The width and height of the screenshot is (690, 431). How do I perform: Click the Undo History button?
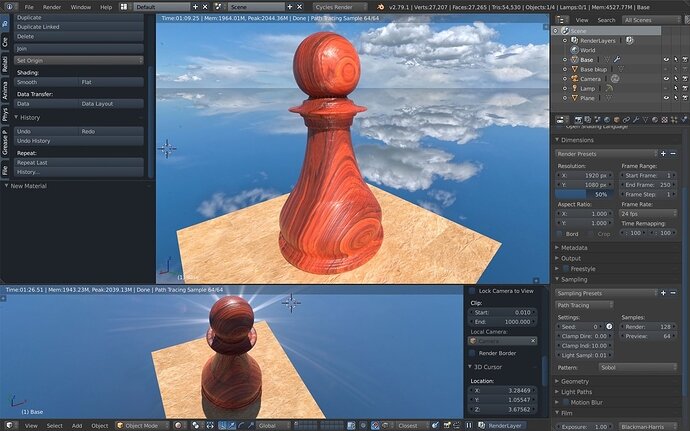[x=79, y=141]
